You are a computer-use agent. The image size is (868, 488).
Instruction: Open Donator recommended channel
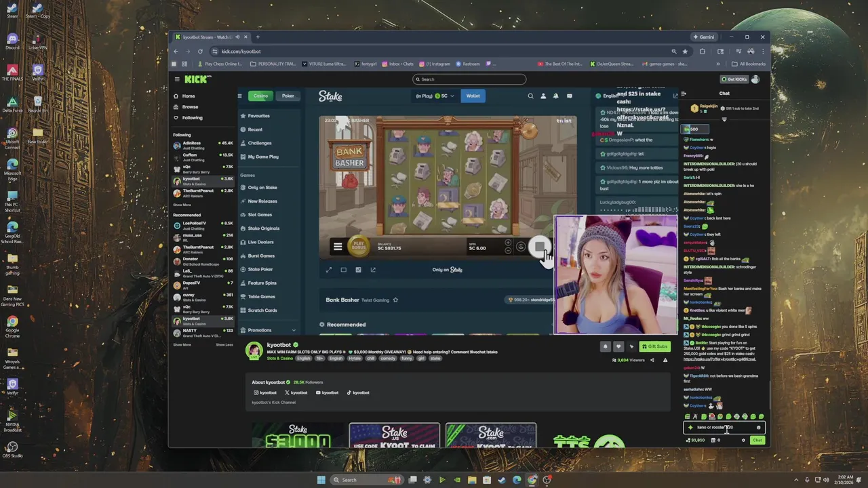[203, 260]
